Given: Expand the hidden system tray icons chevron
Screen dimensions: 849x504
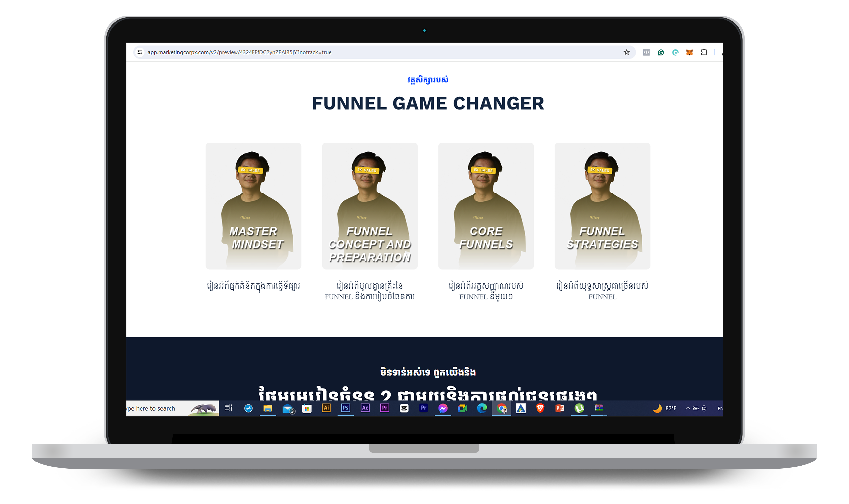Looking at the screenshot, I should click(687, 408).
